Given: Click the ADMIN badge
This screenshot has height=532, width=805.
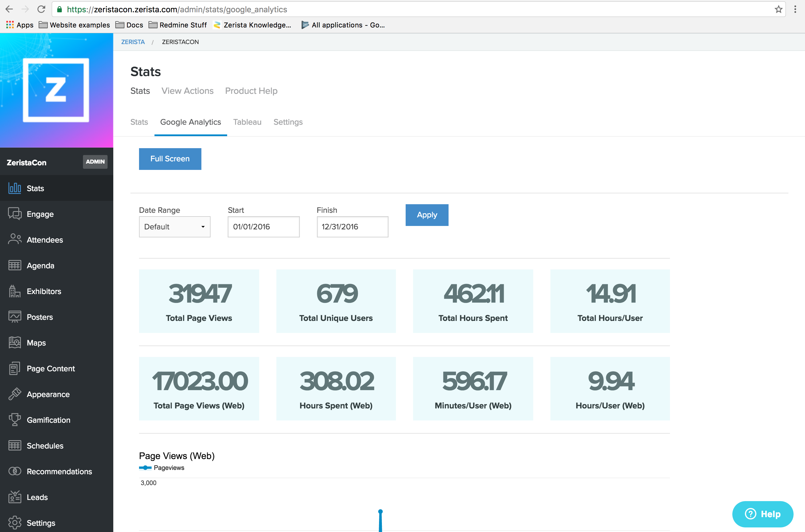Looking at the screenshot, I should 95,162.
